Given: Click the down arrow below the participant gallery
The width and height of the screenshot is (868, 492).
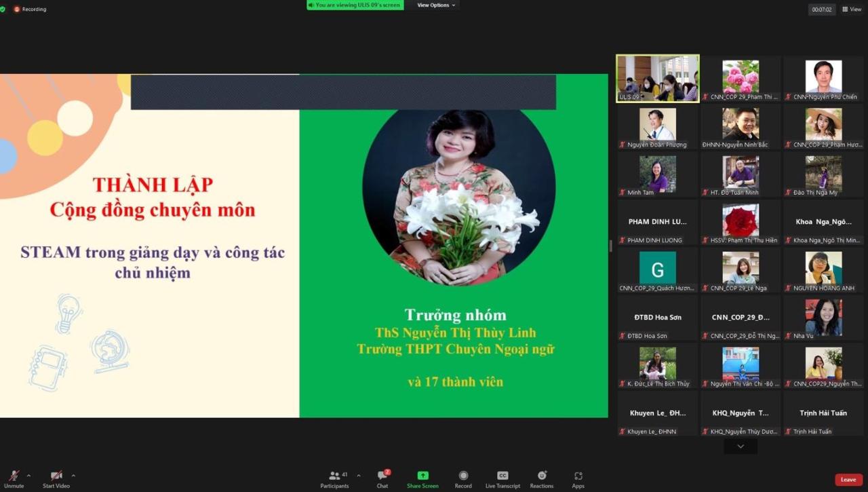Looking at the screenshot, I should (x=740, y=446).
